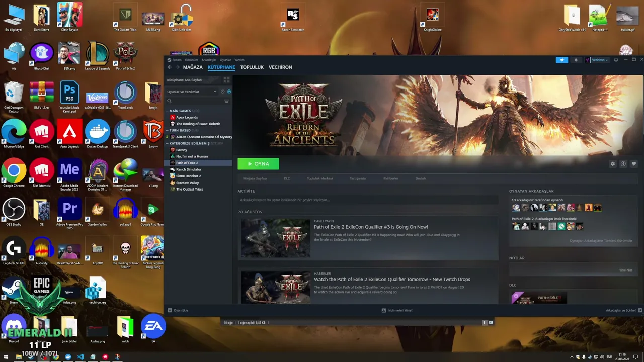Open Visual Studio Code from taskbar
Viewport: 644px width, 362px height.
tap(80, 357)
